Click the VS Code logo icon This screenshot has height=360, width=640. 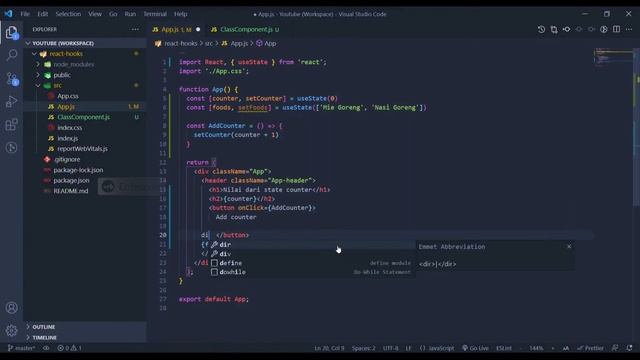(x=8, y=14)
